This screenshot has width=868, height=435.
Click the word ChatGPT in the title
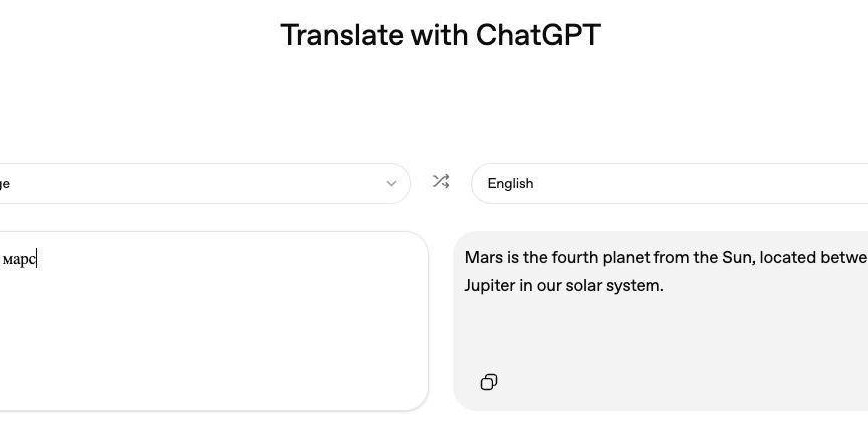(538, 35)
